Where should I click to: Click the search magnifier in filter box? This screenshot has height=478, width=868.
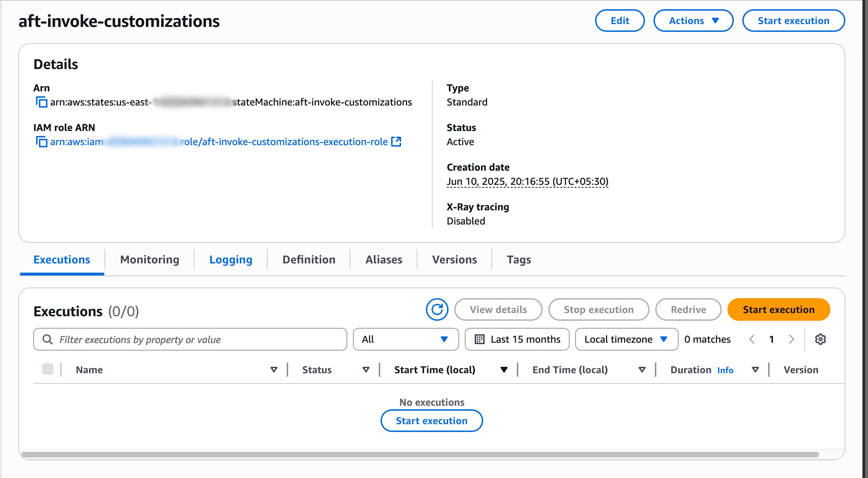coord(47,339)
